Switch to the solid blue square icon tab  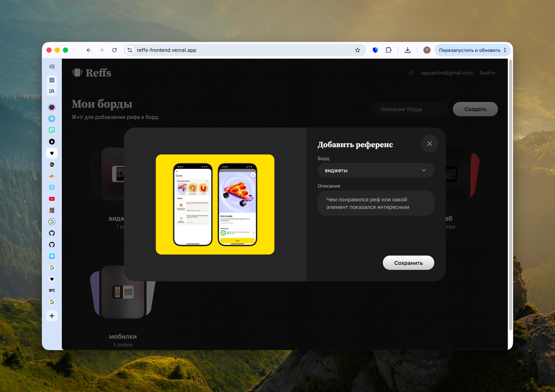coord(52,256)
